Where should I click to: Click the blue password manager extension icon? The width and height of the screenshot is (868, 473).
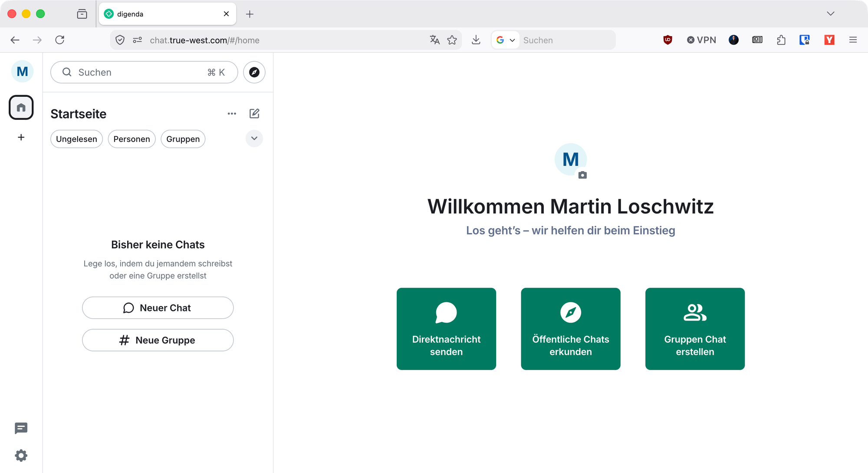tap(805, 40)
